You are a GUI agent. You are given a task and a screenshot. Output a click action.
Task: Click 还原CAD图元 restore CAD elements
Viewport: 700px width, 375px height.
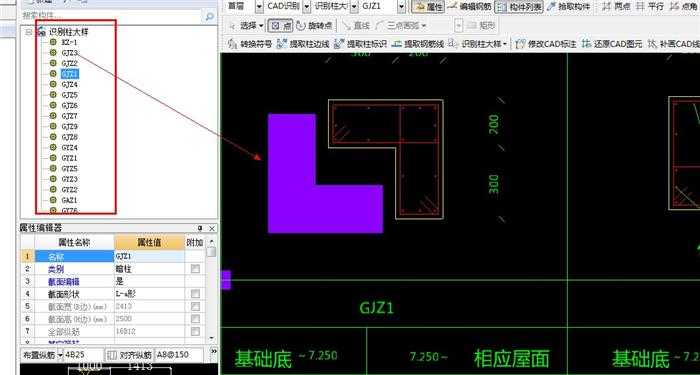[612, 44]
